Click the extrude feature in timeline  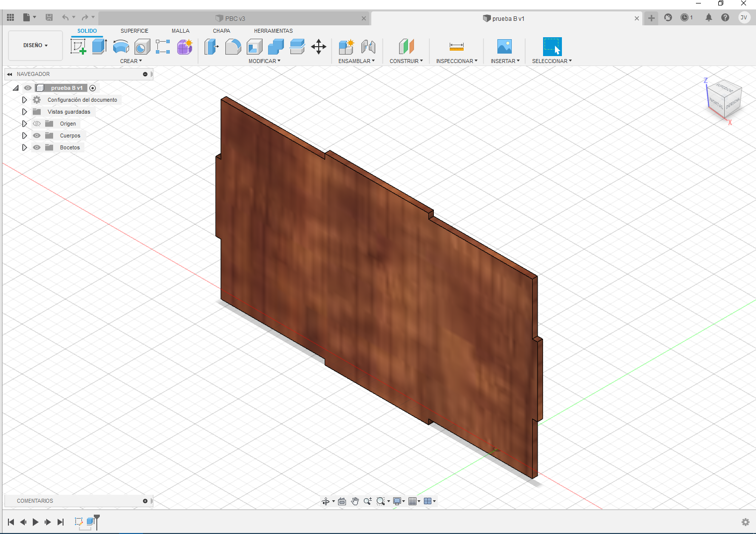pos(90,522)
